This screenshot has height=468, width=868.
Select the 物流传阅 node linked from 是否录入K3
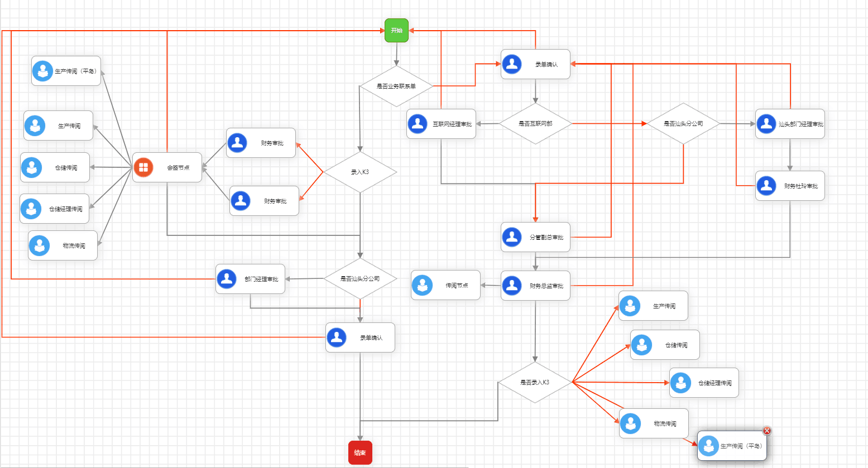coord(654,423)
